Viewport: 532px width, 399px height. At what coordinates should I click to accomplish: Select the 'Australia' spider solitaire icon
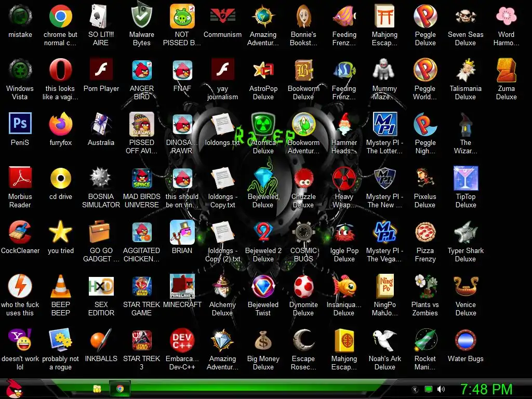coord(101,124)
